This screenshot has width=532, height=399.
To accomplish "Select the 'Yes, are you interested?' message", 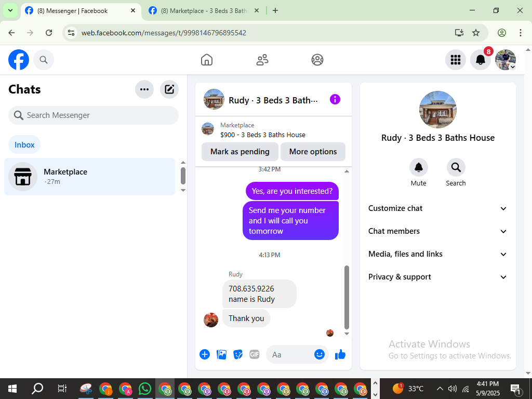I will [292, 191].
